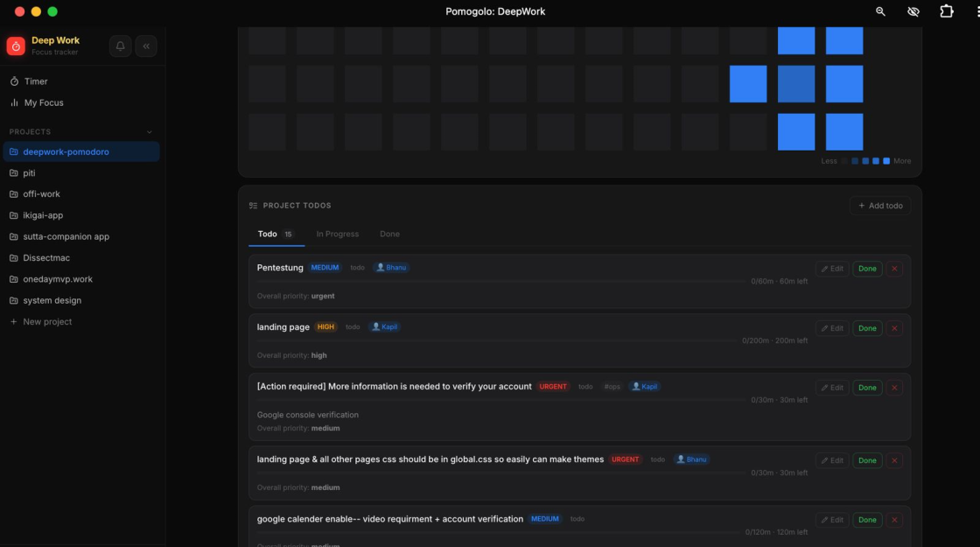Click the search magnifier in title bar
Screen dimensions: 980x547
pyautogui.click(x=880, y=11)
